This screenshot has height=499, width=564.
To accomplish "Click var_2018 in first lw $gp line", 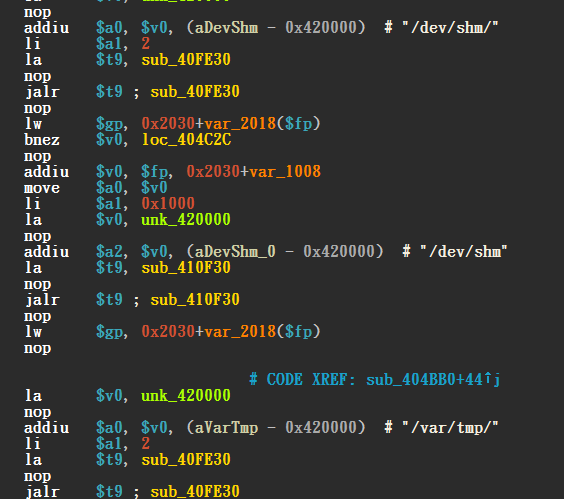I will [x=240, y=124].
